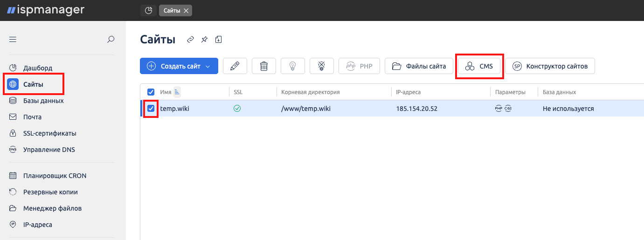
Task: Collapse the sidebar hamburger menu
Action: 13,40
